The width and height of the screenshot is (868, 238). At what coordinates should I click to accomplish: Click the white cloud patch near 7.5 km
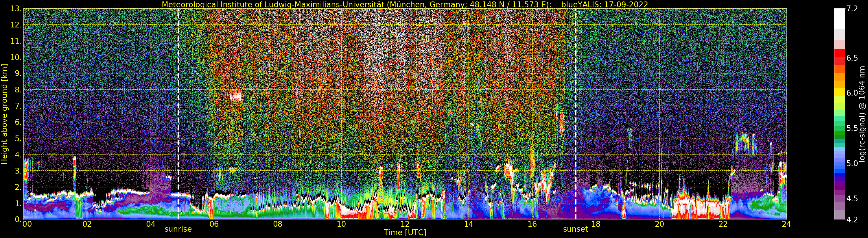235,96
